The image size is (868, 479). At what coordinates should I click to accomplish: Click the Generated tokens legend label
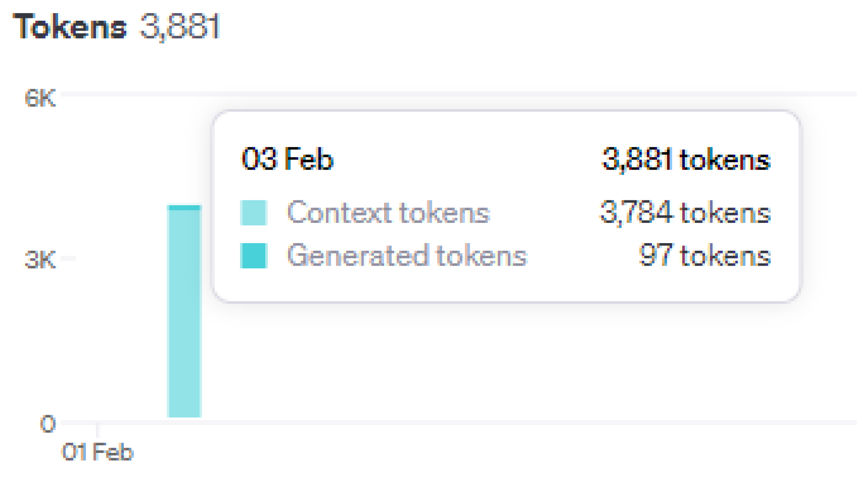click(x=407, y=255)
